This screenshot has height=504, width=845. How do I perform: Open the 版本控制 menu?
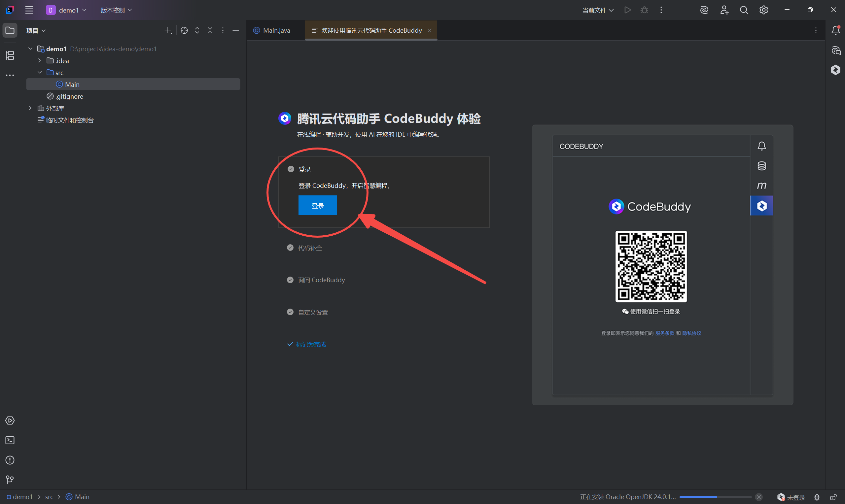point(116,10)
